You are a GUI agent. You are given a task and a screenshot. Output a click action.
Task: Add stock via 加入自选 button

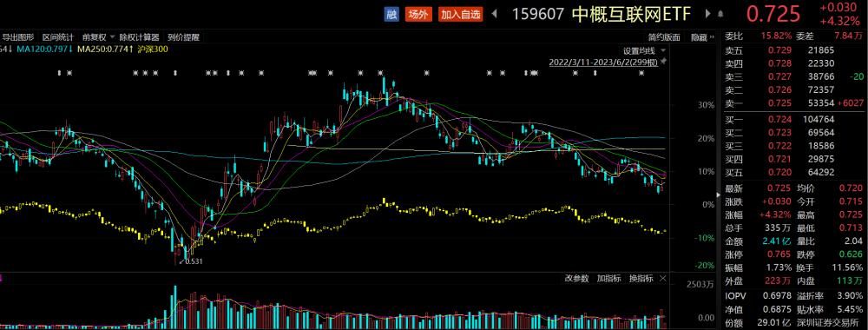(x=461, y=15)
